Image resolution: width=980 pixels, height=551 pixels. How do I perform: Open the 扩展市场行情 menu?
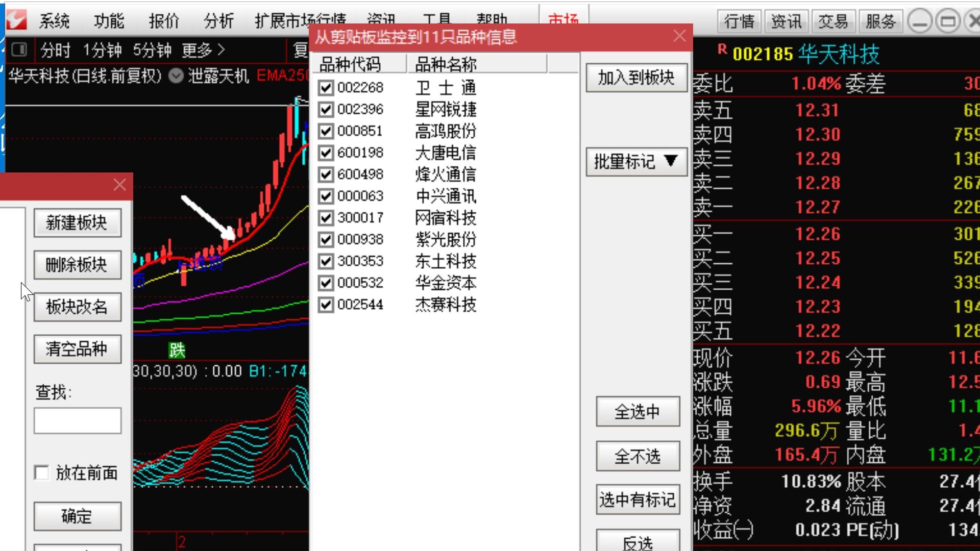point(300,21)
